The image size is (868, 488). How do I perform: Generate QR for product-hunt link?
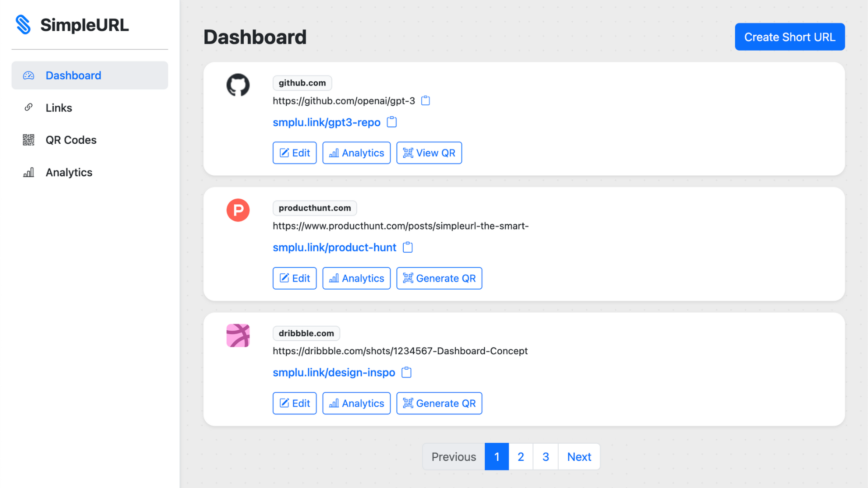click(x=439, y=278)
